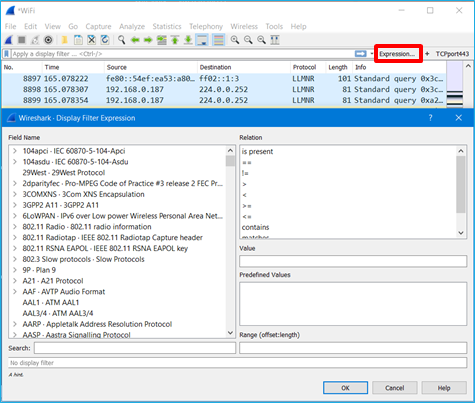Open the Telephony menu
The image size is (475, 403).
tap(206, 26)
